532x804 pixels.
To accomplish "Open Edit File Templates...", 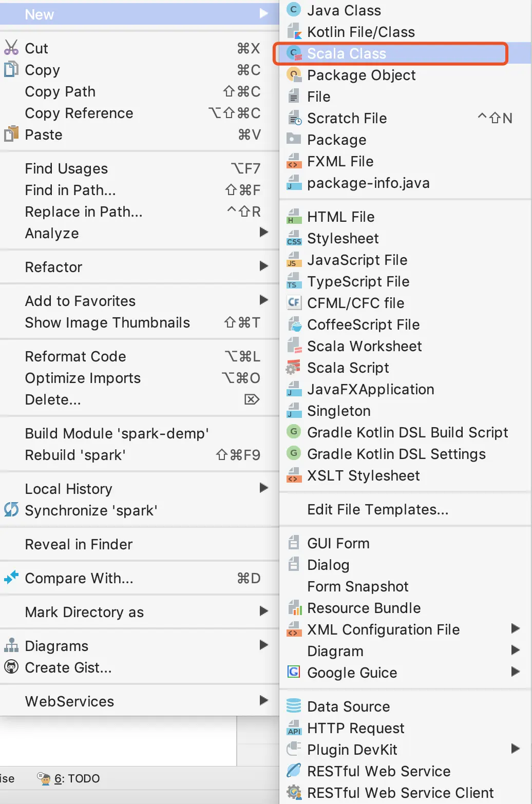I will (377, 509).
